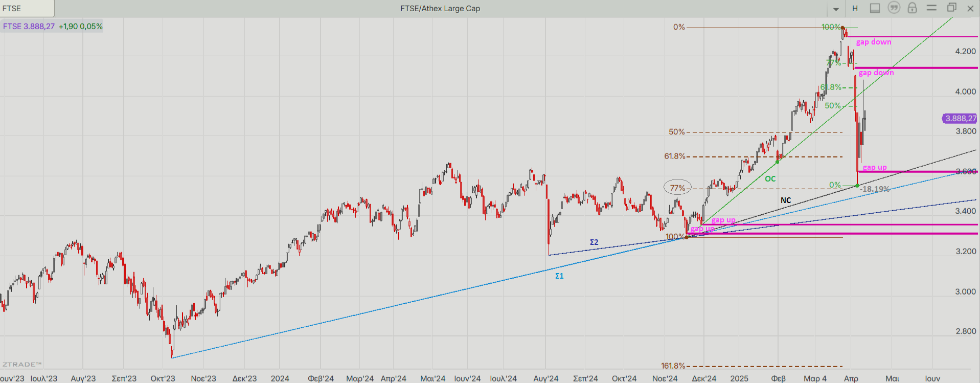Viewport: 980px width, 383px height.
Task: Toggle the padlock chart lock icon
Action: [912, 8]
